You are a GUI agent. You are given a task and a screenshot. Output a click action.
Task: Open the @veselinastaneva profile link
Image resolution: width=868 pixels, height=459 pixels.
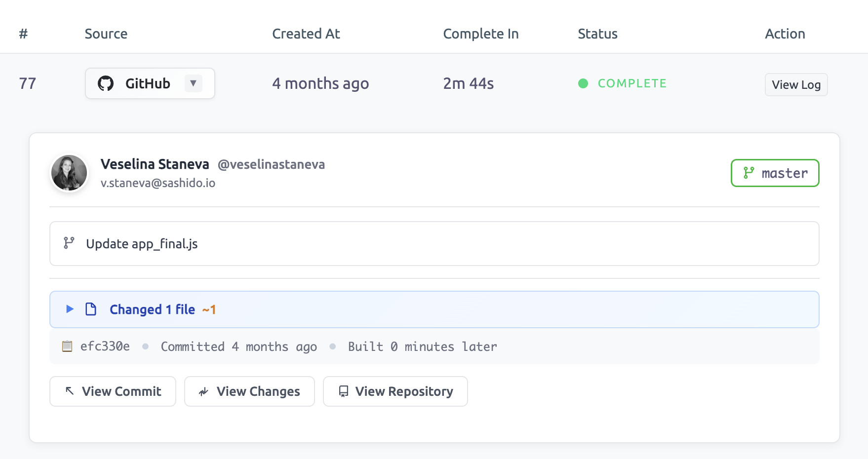coord(272,164)
